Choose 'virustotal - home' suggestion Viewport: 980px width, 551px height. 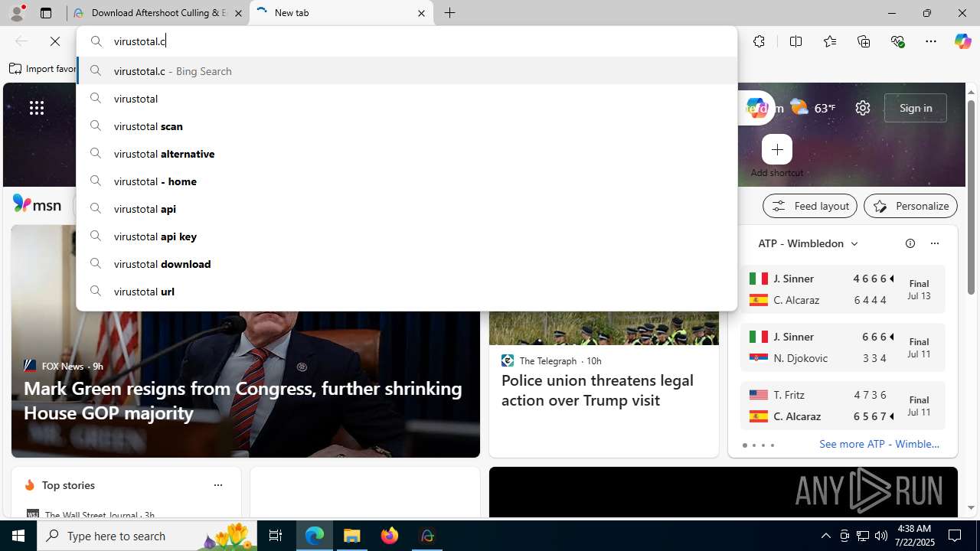[x=407, y=181]
